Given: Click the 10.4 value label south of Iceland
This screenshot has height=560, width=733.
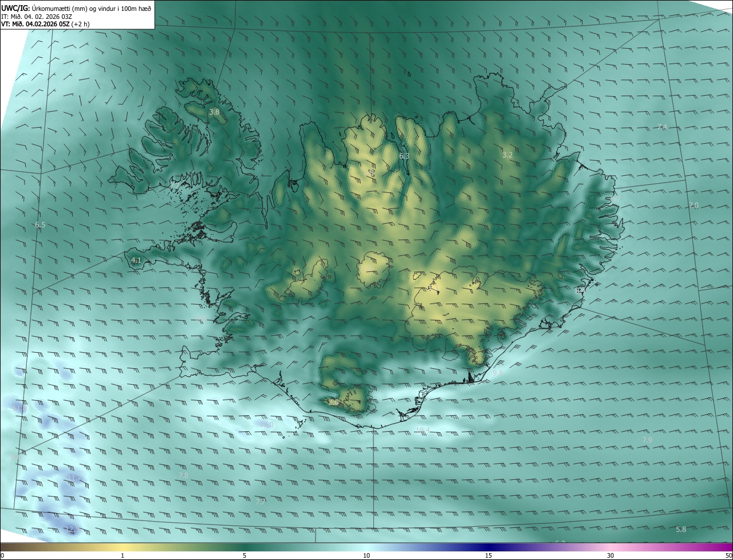Looking at the screenshot, I should 423,429.
